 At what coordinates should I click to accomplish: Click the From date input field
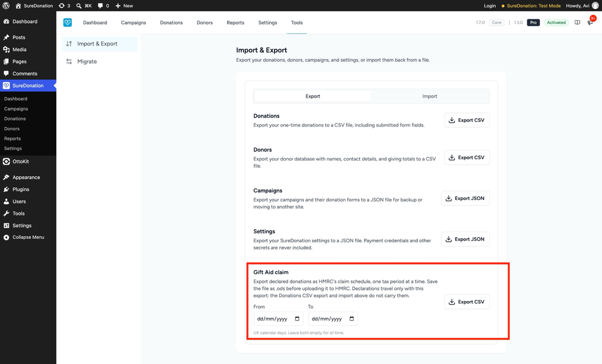278,319
